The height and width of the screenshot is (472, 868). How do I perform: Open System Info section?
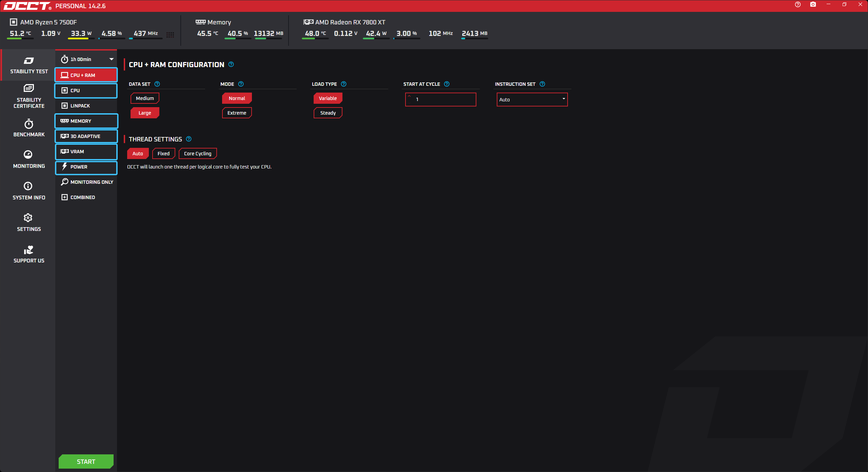pyautogui.click(x=29, y=191)
